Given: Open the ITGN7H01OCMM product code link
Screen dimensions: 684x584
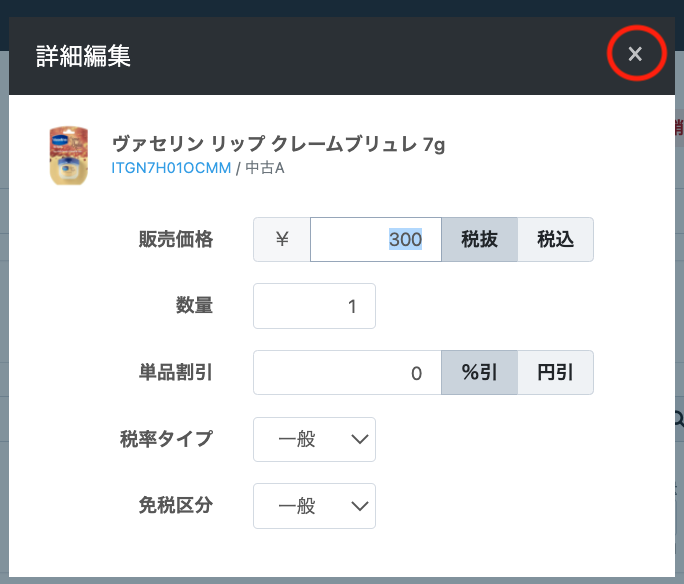Looking at the screenshot, I should click(x=171, y=167).
